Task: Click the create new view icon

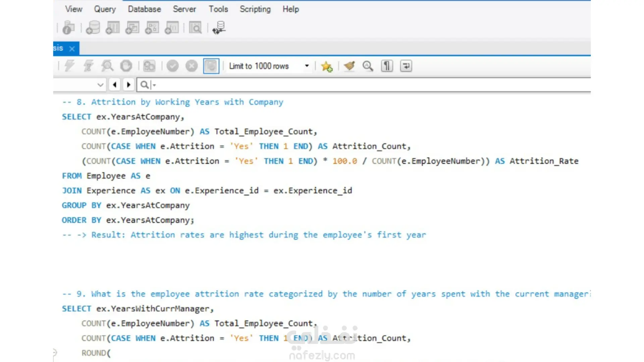Action: tap(132, 28)
